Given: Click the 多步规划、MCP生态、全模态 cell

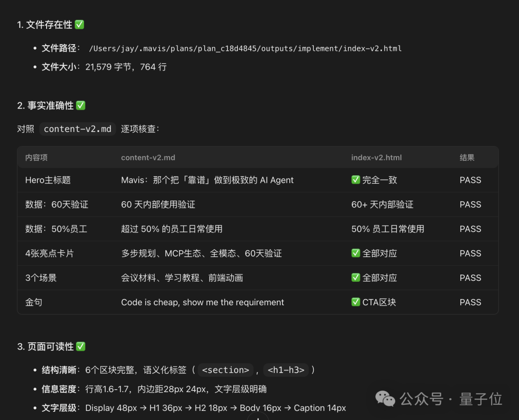Looking at the screenshot, I should (201, 253).
